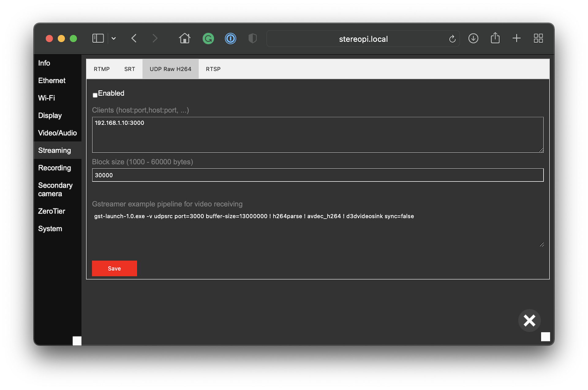This screenshot has height=390, width=588.
Task: Open the Grammarly extension icon
Action: (x=208, y=39)
